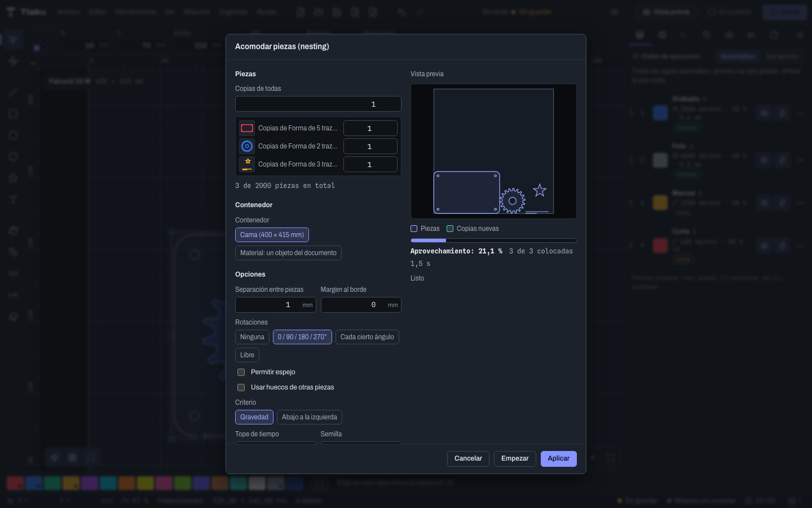The height and width of the screenshot is (508, 812).
Task: Click the gear piece in the preview
Action: tap(513, 201)
